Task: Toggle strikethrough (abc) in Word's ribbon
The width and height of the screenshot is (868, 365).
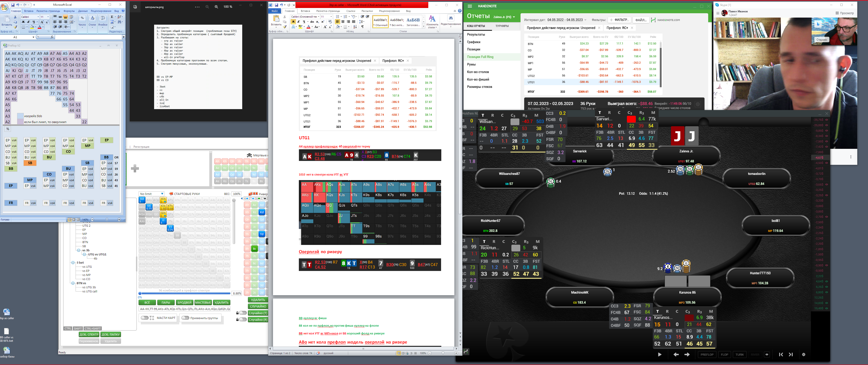Action: click(x=312, y=21)
